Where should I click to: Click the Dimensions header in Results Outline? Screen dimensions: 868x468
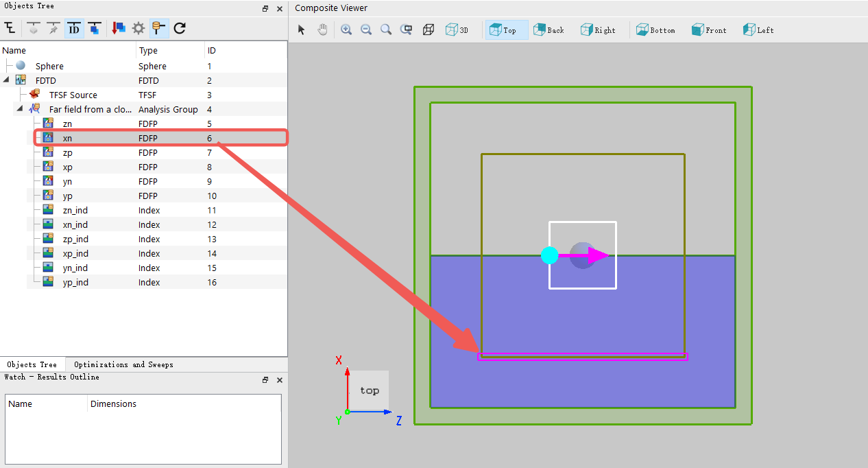pos(184,403)
